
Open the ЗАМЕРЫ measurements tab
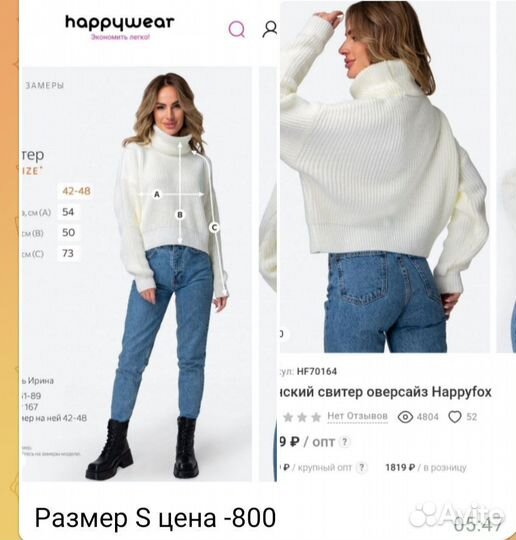tap(44, 85)
